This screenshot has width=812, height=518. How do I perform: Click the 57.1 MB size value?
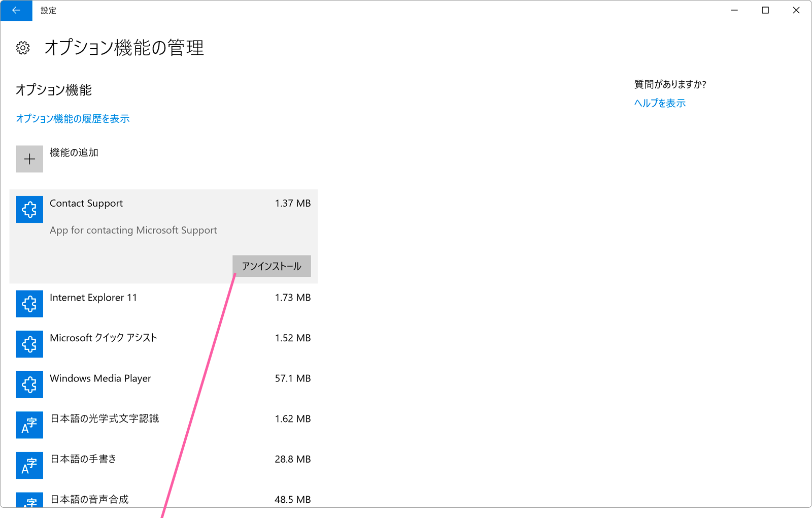point(293,378)
